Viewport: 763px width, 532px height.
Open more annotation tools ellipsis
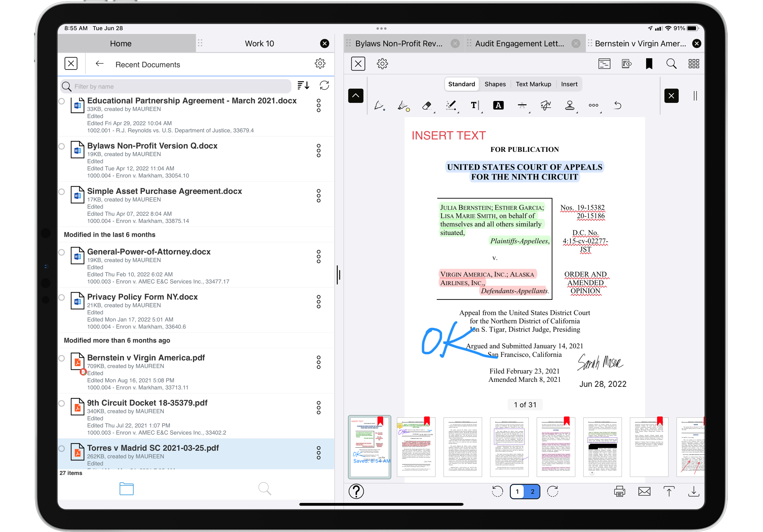coord(594,106)
